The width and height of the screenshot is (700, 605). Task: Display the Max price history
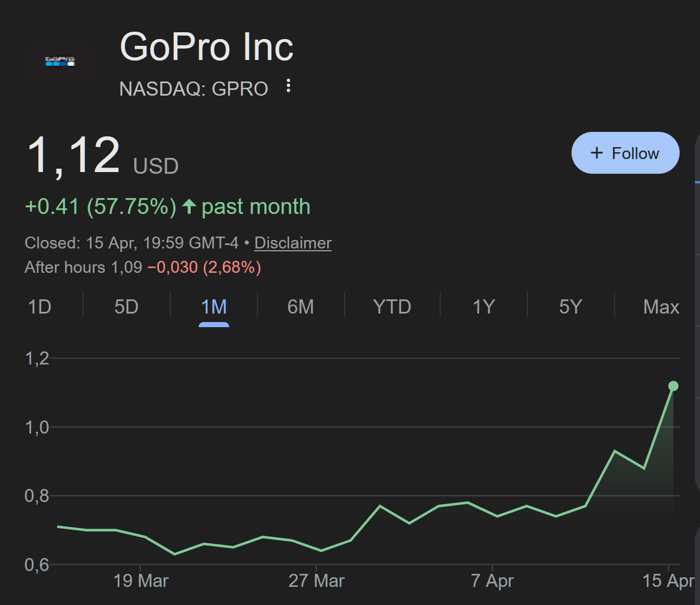point(661,307)
